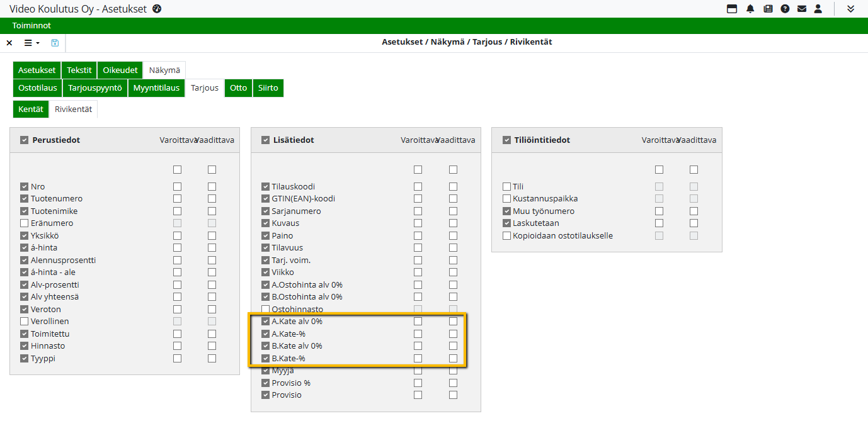
Task: Enable the Eränumero field checkbox
Action: (x=24, y=223)
